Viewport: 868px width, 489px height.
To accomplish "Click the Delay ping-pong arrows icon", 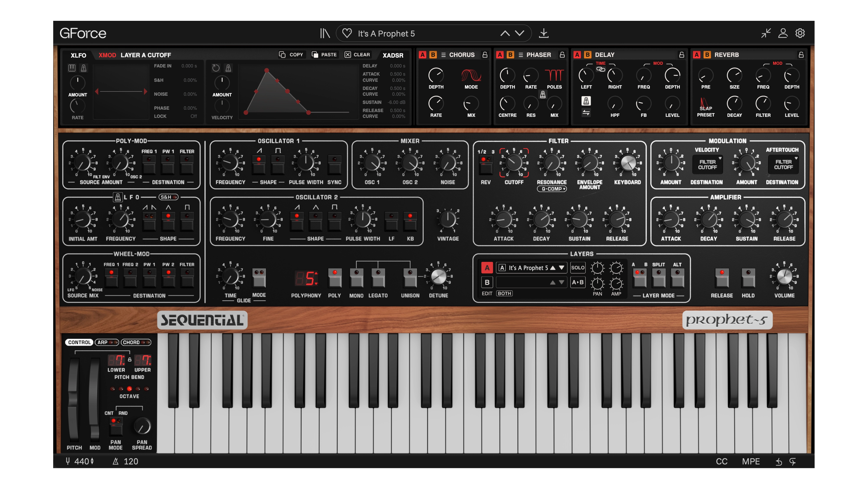I will [x=586, y=113].
